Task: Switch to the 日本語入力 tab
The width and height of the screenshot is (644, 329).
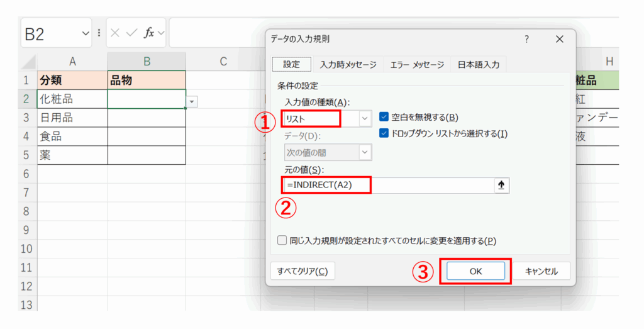Action: point(478,64)
